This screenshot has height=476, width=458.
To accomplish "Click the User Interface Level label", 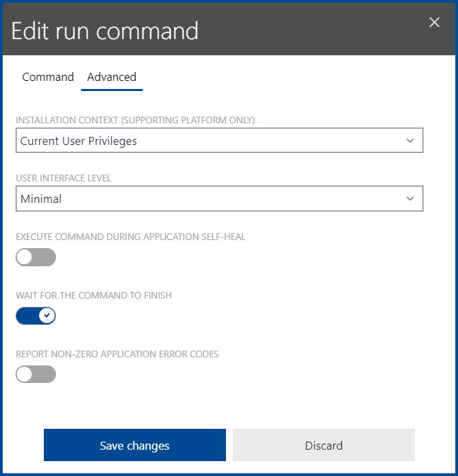I will 63,178.
